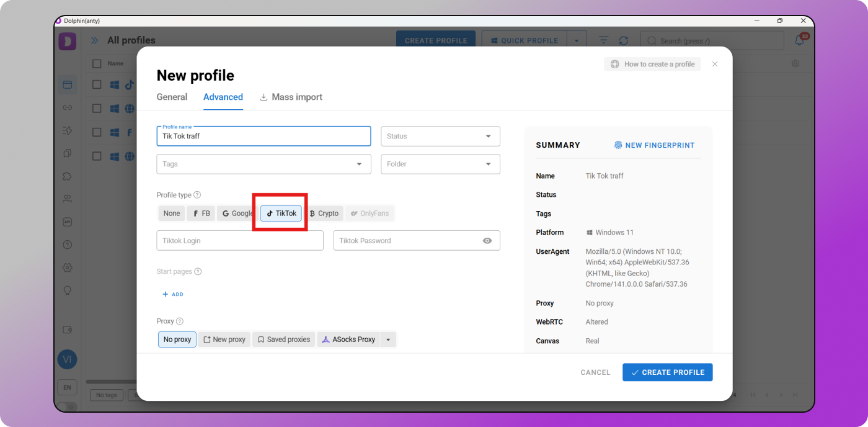Click the blue Create Profile button
The image size is (868, 427).
coord(667,372)
